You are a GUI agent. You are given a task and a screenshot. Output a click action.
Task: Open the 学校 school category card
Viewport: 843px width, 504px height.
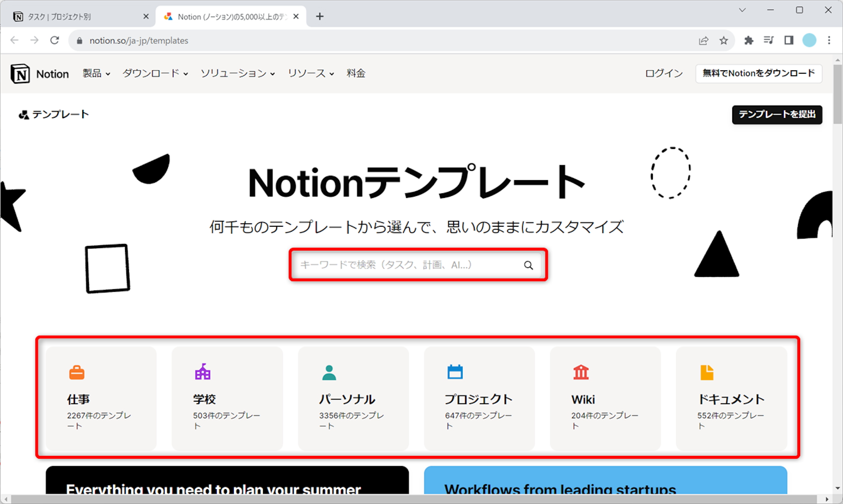227,398
